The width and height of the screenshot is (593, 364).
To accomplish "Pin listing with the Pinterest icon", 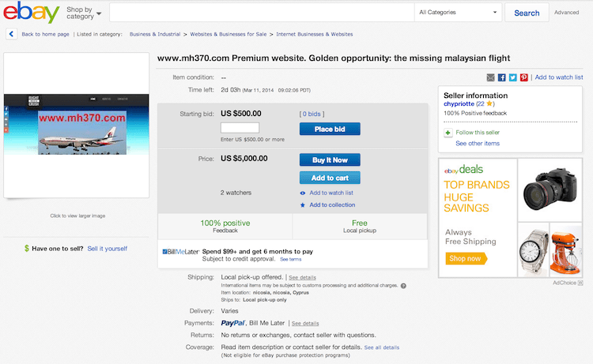I will 523,77.
